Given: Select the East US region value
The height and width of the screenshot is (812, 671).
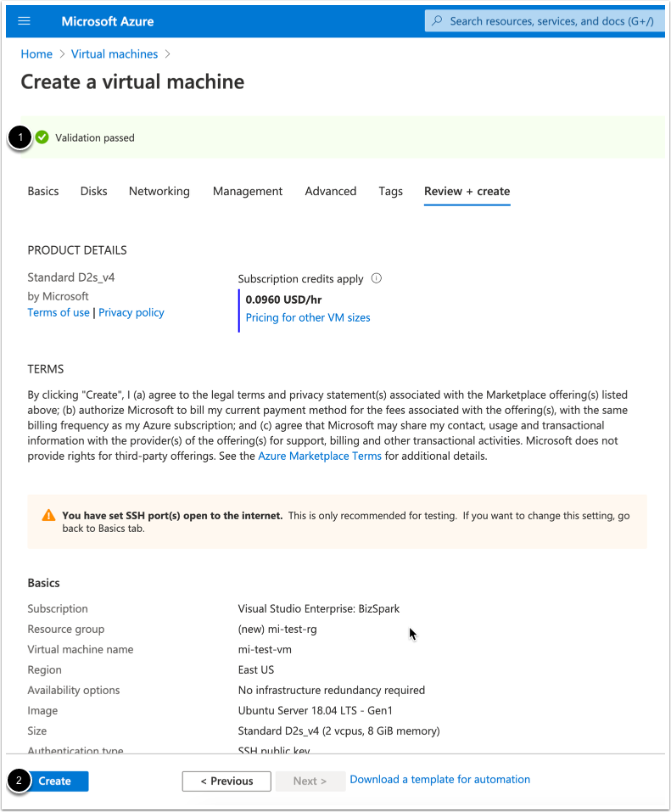Looking at the screenshot, I should pos(256,669).
